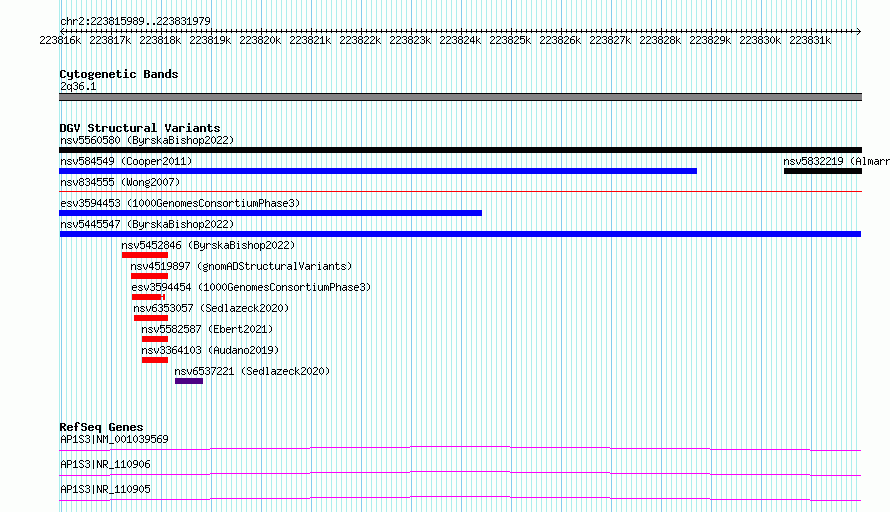This screenshot has height=512, width=890.
Task: Select the nsv834555 (Wong2007) label
Action: point(120,182)
